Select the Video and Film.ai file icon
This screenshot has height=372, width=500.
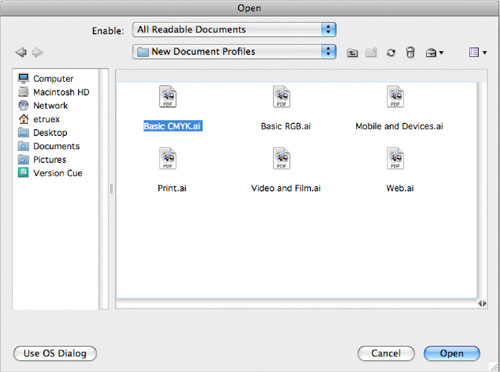coord(282,158)
